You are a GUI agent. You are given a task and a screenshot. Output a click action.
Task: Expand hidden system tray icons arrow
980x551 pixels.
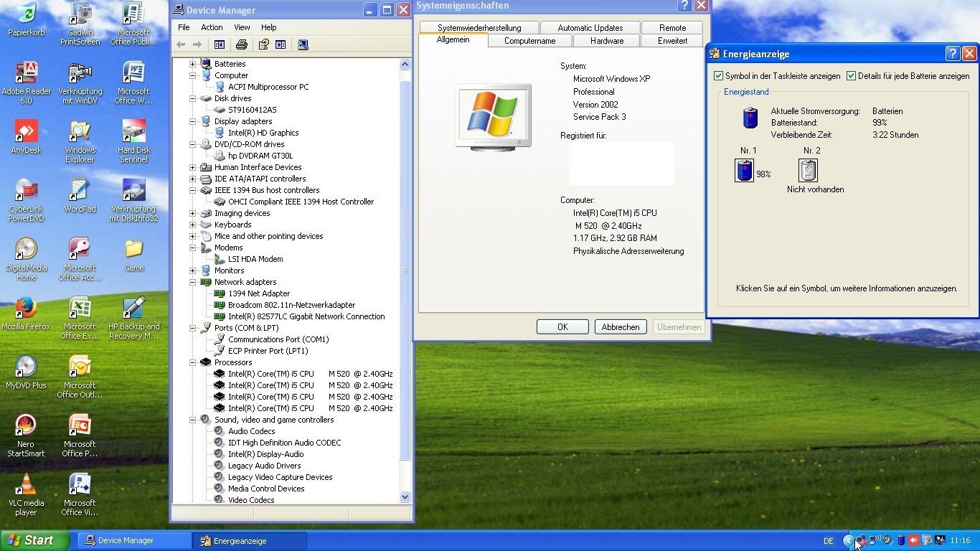[849, 540]
